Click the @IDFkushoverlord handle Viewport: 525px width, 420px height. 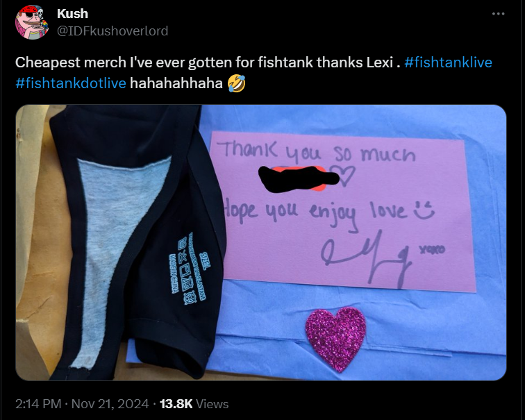[112, 31]
